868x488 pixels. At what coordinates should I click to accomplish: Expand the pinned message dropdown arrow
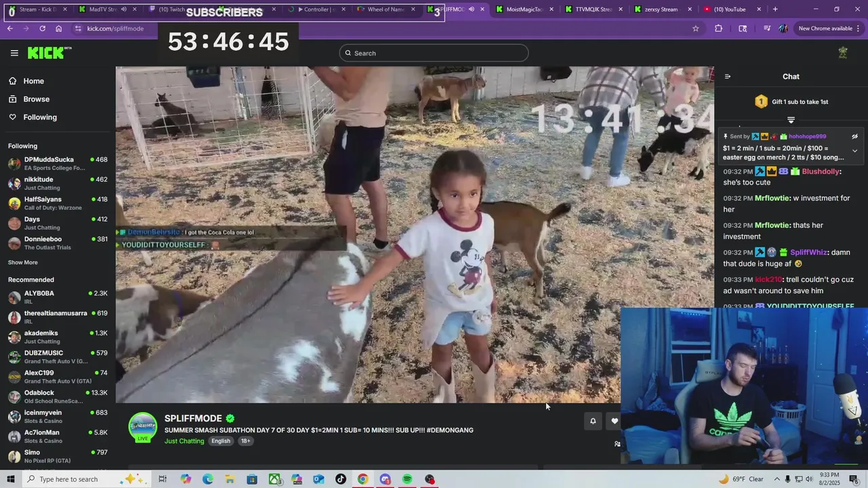(854, 151)
